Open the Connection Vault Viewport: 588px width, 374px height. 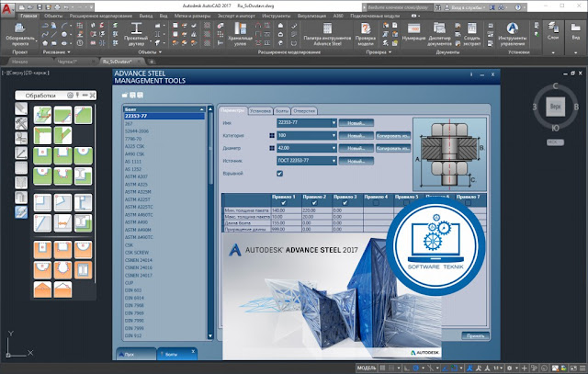(x=240, y=34)
